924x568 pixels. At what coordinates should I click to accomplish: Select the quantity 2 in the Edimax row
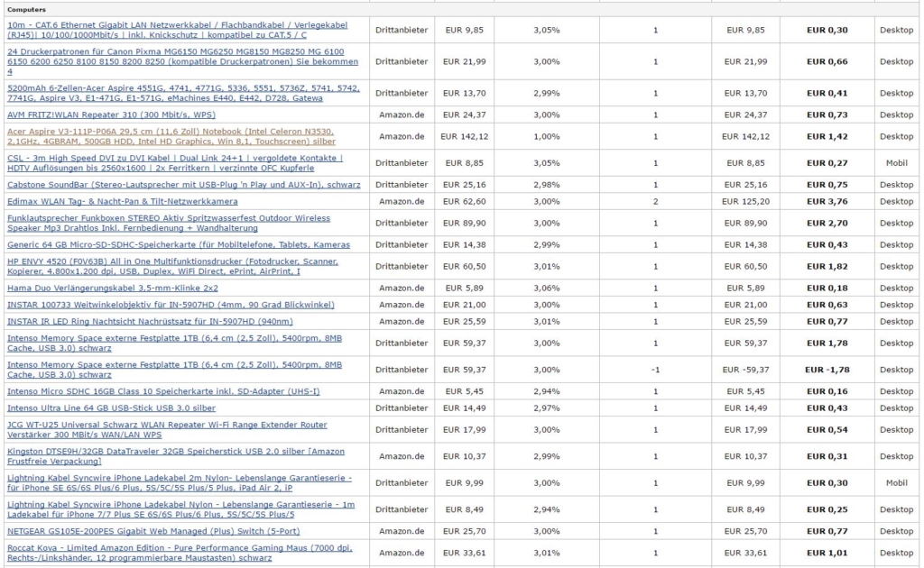pos(655,201)
